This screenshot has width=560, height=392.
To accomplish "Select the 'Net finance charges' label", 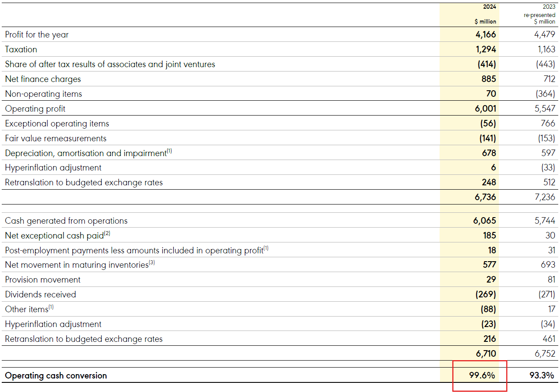I will point(43,79).
